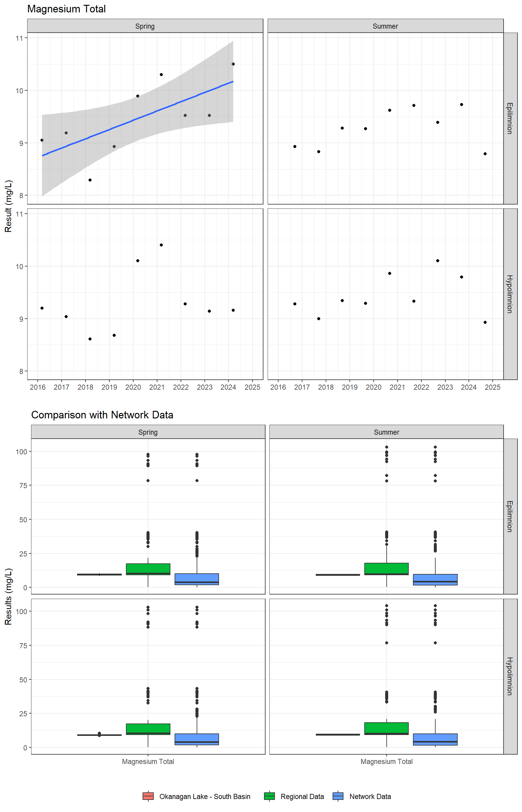522x812 pixels.
Task: Click the 'Result (mg/L)' y-axis label
Action: 8,206
